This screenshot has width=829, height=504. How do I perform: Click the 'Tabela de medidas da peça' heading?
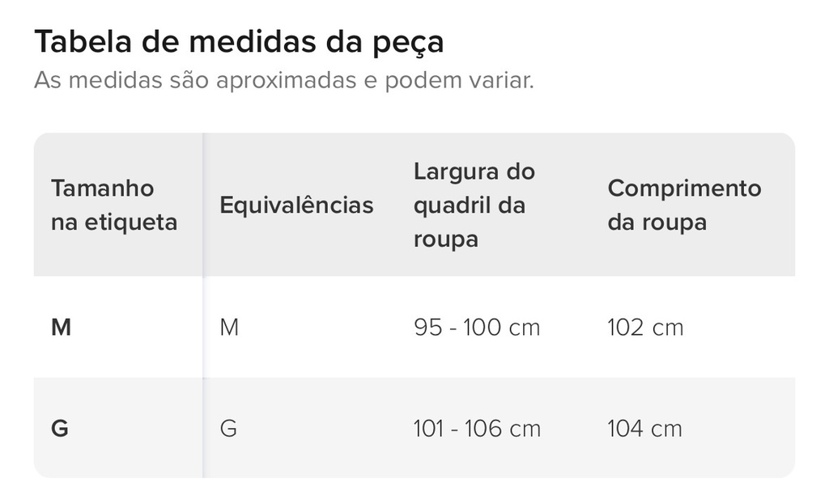coord(239,42)
